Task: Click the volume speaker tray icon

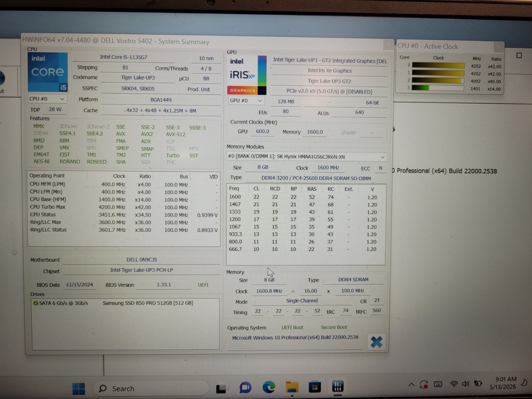Action: pyautogui.click(x=465, y=384)
